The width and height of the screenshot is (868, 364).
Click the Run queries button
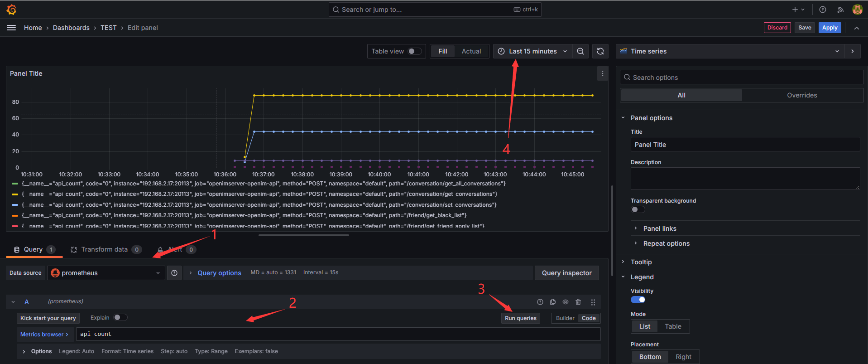pyautogui.click(x=520, y=318)
